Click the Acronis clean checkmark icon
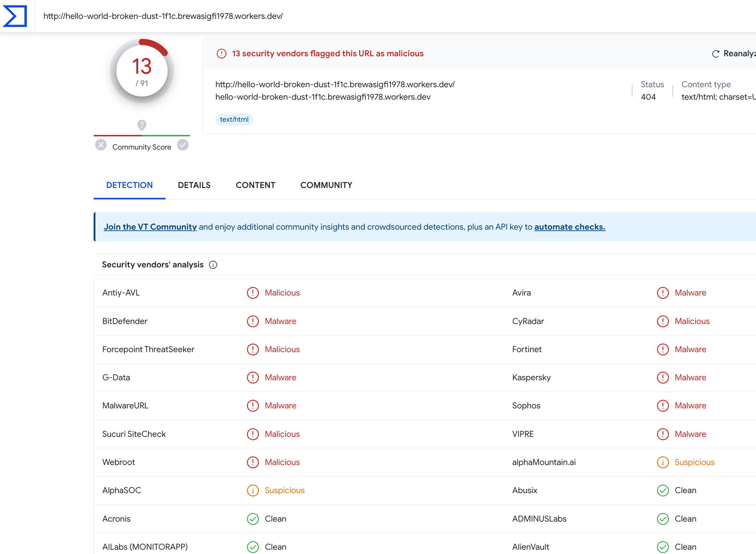The width and height of the screenshot is (756, 554). click(x=253, y=519)
